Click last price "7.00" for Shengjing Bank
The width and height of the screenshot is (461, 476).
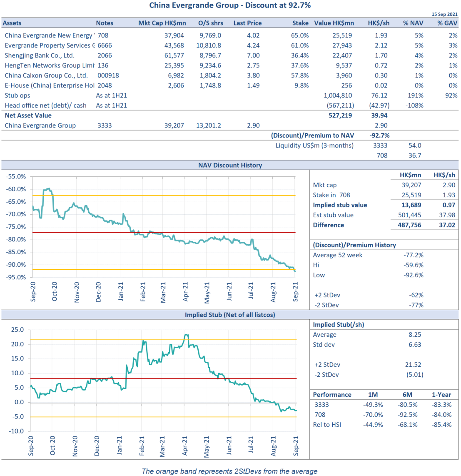pyautogui.click(x=253, y=55)
